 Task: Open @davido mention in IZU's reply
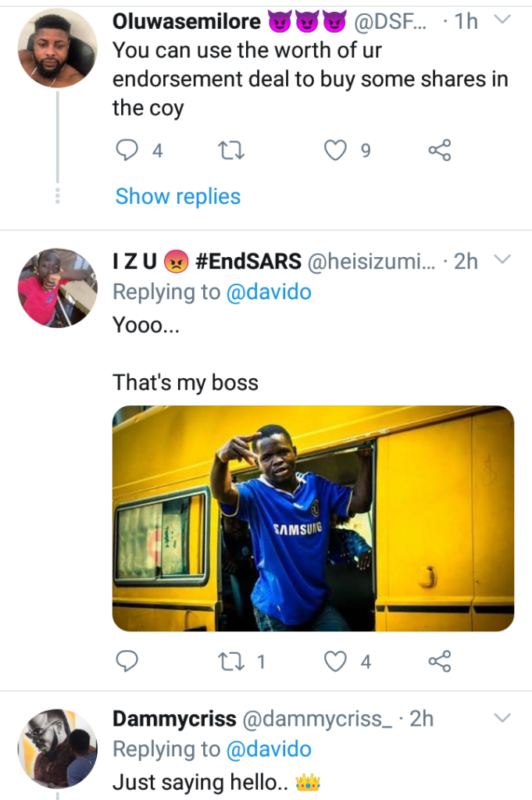coord(269,291)
